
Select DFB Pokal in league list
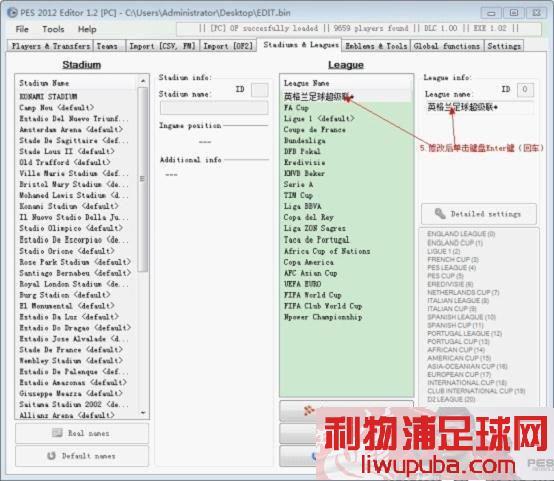click(347, 151)
